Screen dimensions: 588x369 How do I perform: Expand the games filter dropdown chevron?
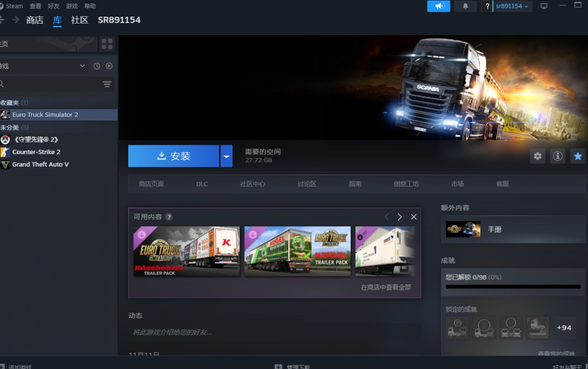82,66
